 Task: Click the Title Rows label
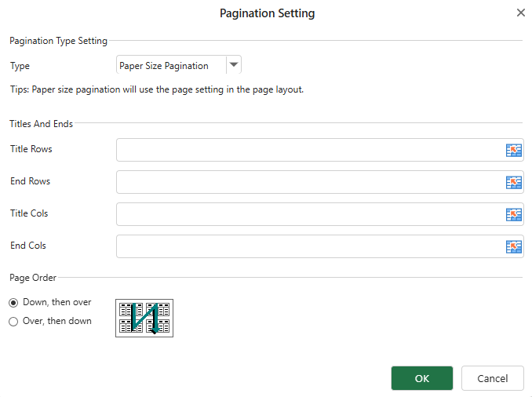(x=31, y=149)
